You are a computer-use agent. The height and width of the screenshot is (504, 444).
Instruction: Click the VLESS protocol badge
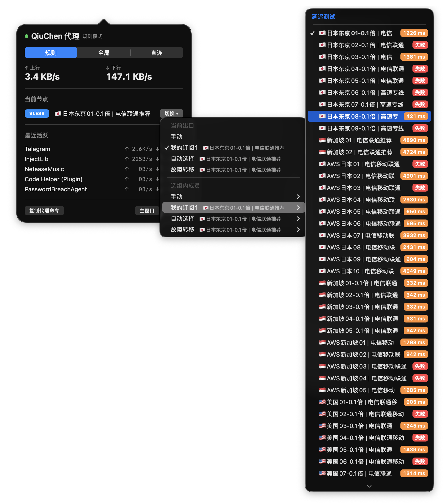point(37,114)
